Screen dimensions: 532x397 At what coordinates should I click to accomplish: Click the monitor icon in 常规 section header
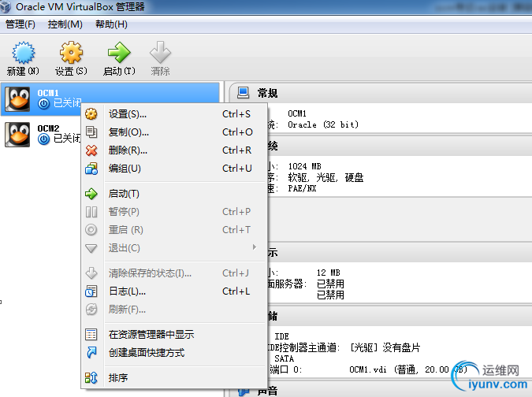(x=243, y=92)
